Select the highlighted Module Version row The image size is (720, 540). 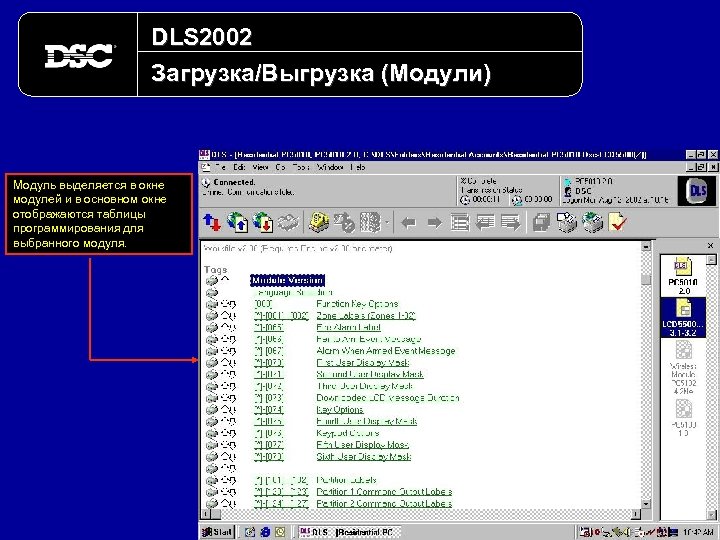pos(288,280)
